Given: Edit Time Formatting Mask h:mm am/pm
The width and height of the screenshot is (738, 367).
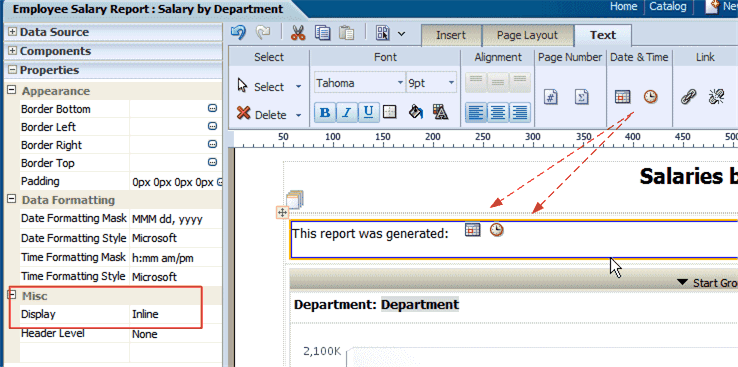Looking at the screenshot, I should coord(176,258).
